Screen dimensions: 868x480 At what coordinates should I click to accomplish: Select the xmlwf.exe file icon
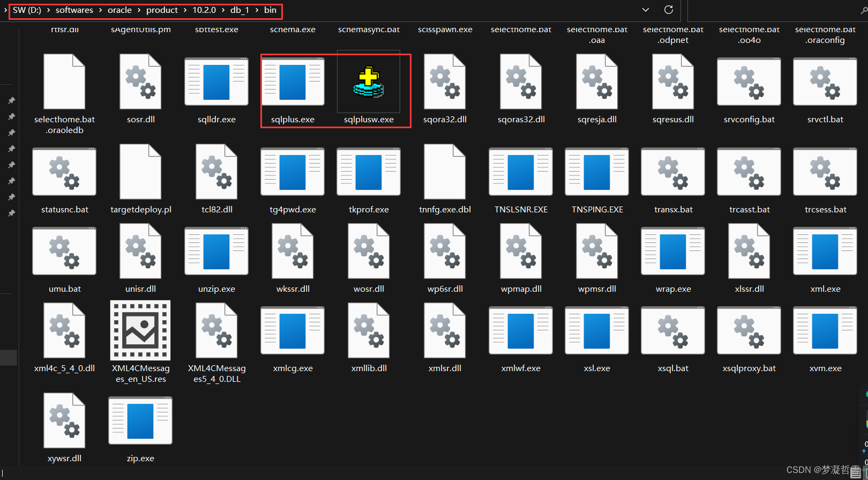point(521,331)
